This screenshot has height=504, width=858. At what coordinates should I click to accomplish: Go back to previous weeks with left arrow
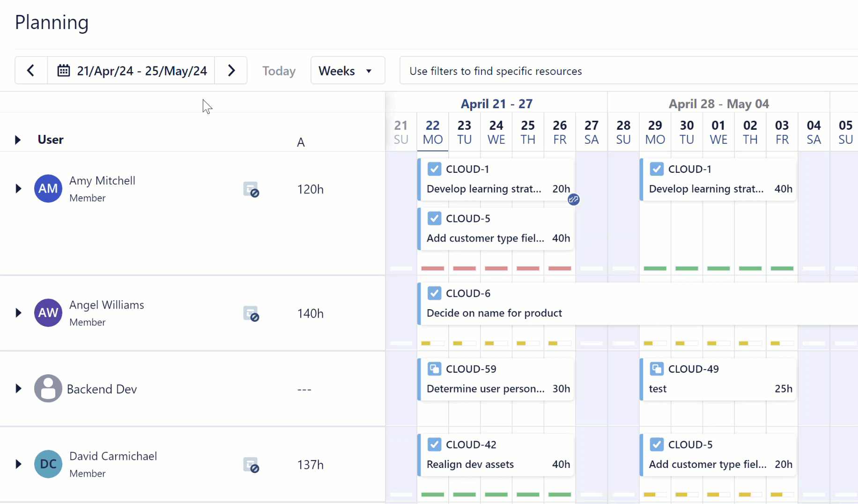(x=30, y=70)
